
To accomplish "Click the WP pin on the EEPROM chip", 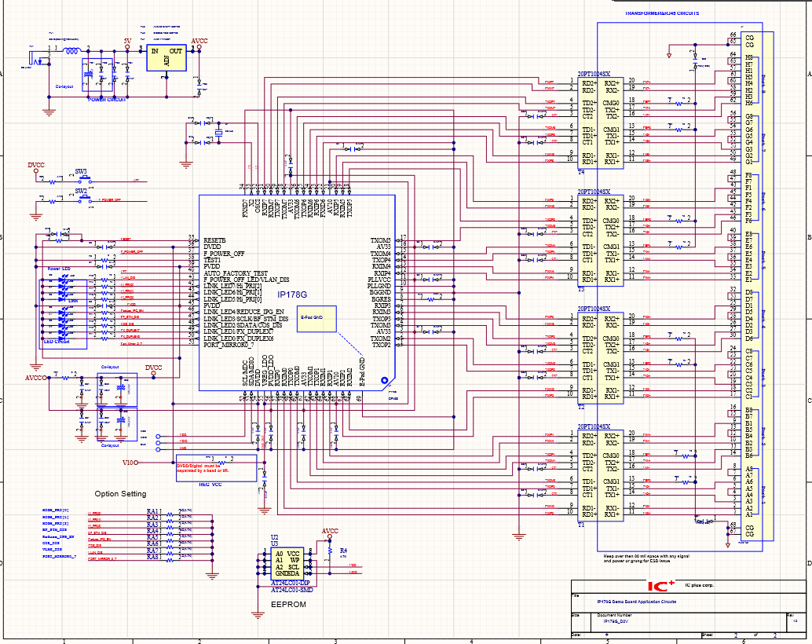I will (294, 561).
